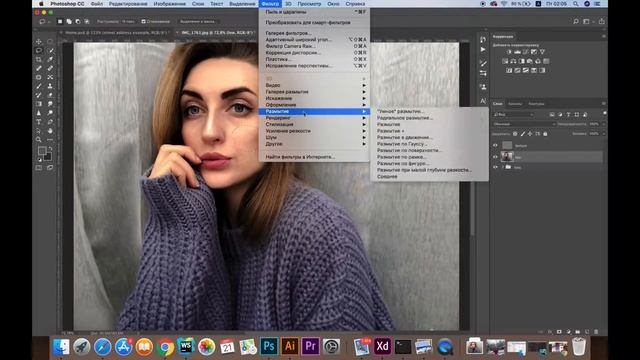Click the selected layer thumbnail
This screenshot has width=640, height=360.
click(x=507, y=156)
